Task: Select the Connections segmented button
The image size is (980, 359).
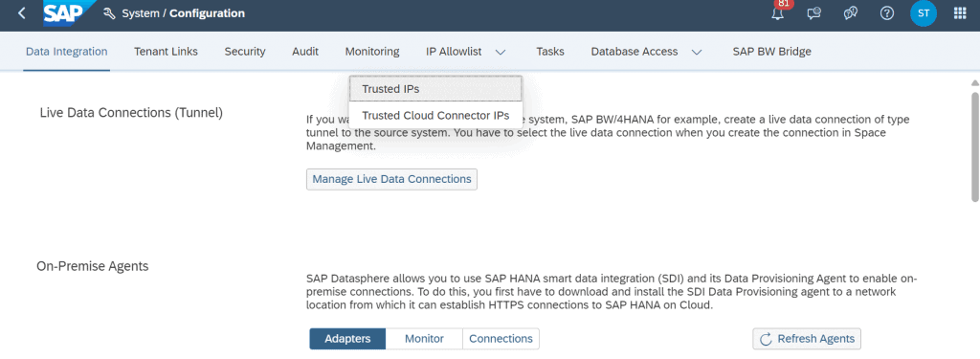Action: point(501,338)
